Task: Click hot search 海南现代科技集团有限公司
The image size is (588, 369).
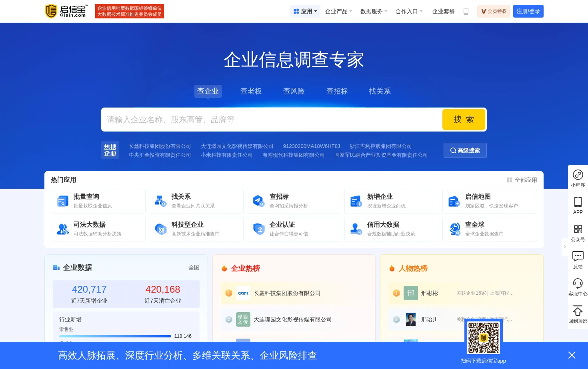Action: 293,155
